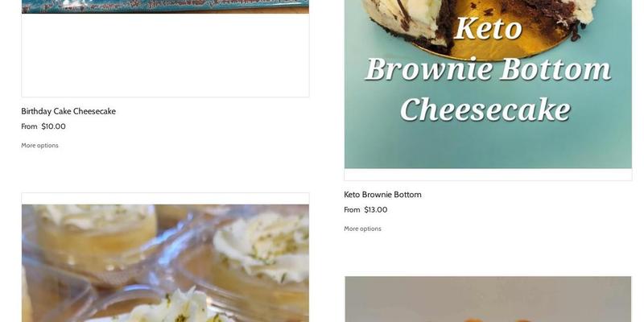Click the $10.00 price text
Screen dimensions: 644x322
[x=53, y=126]
